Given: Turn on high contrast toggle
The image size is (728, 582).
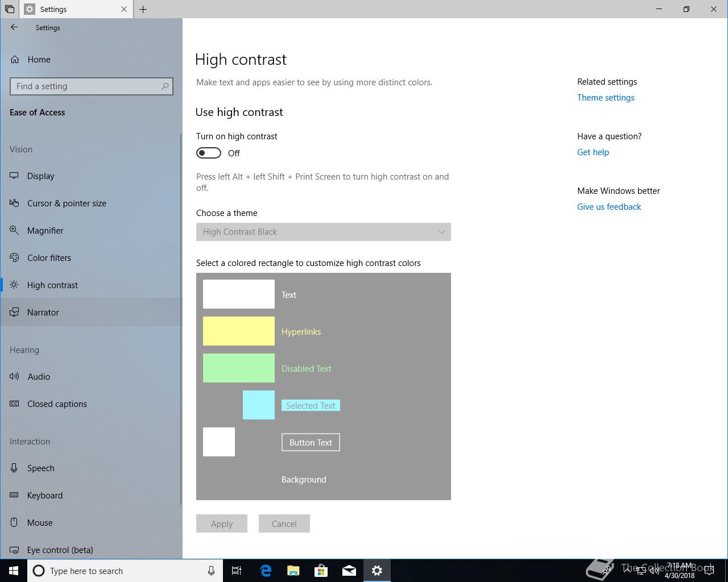Looking at the screenshot, I should 209,153.
